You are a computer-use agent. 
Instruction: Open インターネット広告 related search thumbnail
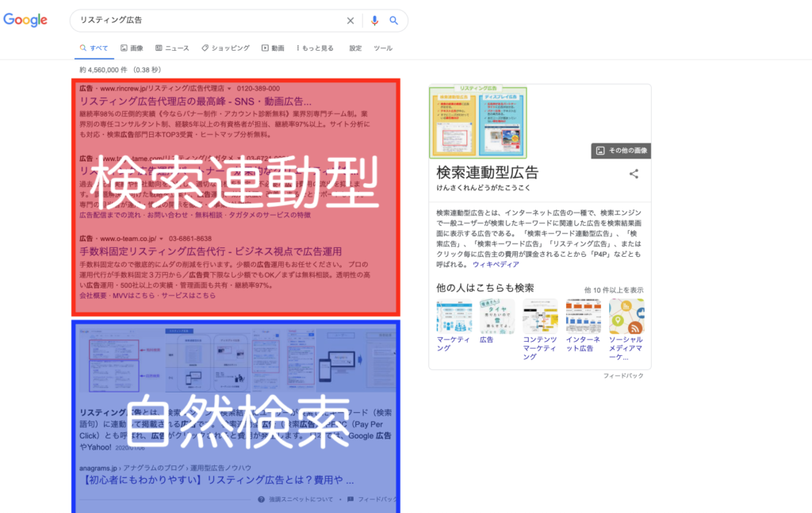point(583,316)
